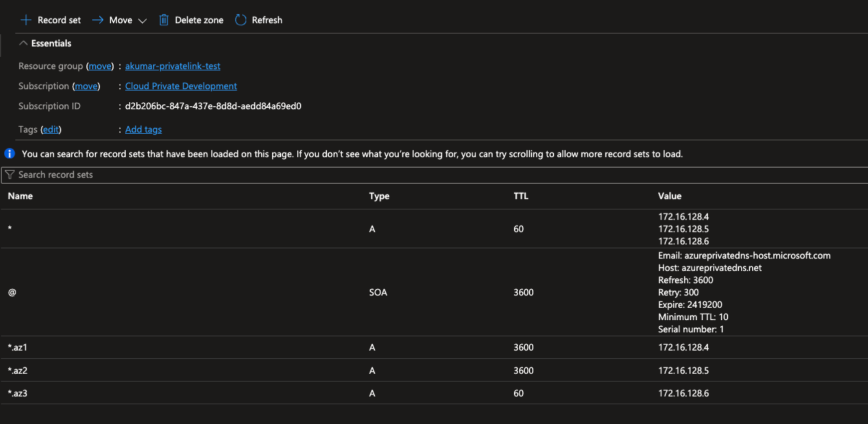Click the A type cell in *.az2 row
The image size is (868, 424).
[x=372, y=371]
